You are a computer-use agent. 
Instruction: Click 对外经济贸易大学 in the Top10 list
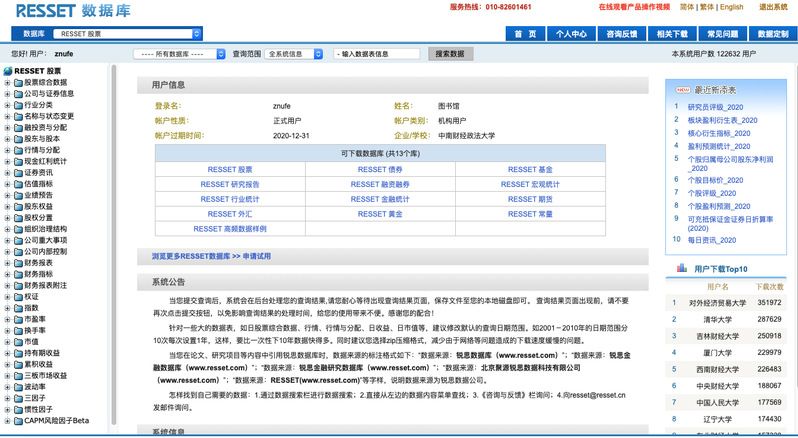[x=717, y=303]
